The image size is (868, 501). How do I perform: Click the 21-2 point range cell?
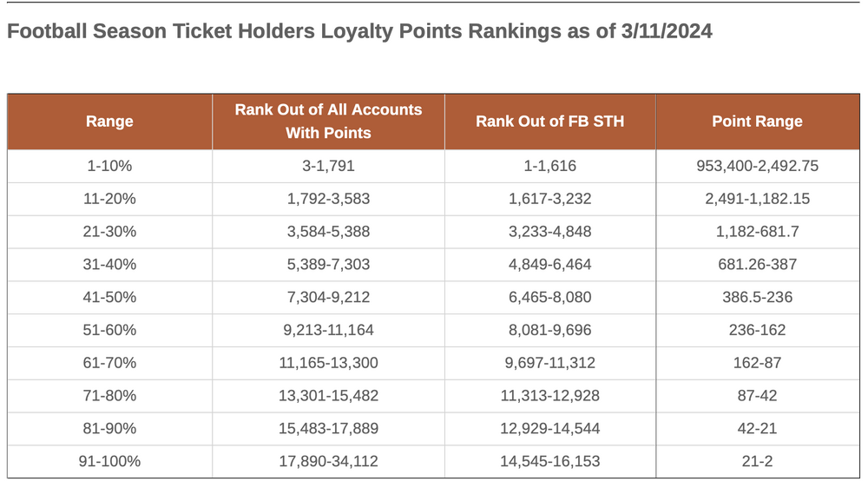pyautogui.click(x=757, y=462)
